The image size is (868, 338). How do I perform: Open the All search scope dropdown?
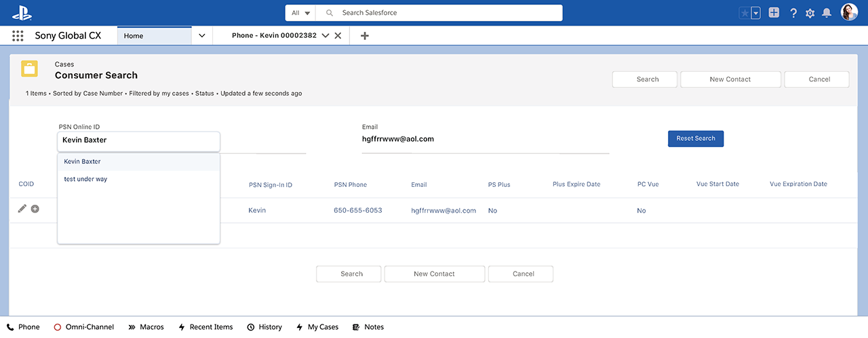point(300,13)
